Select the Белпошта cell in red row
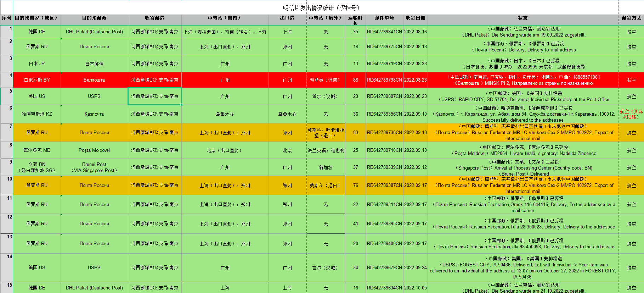 point(94,80)
